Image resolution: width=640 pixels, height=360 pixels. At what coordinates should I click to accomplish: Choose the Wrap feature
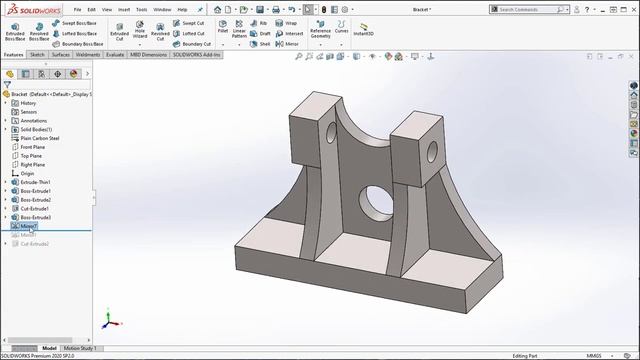286,23
